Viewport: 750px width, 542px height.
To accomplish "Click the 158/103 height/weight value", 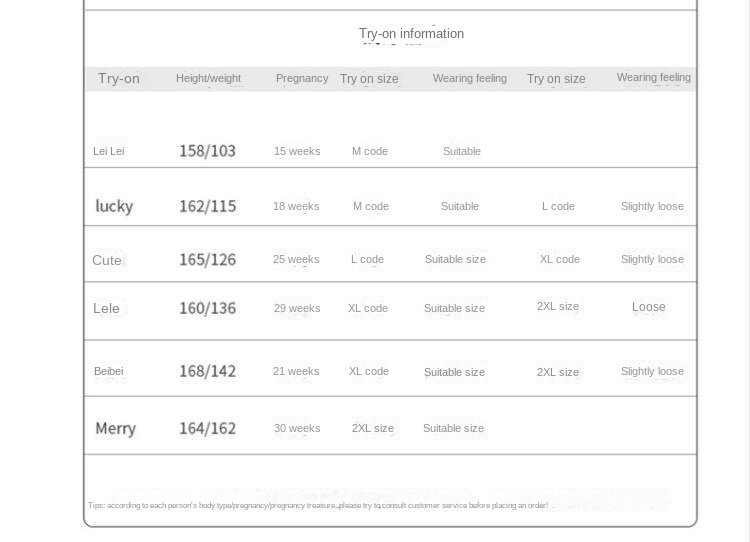I will point(207,151).
